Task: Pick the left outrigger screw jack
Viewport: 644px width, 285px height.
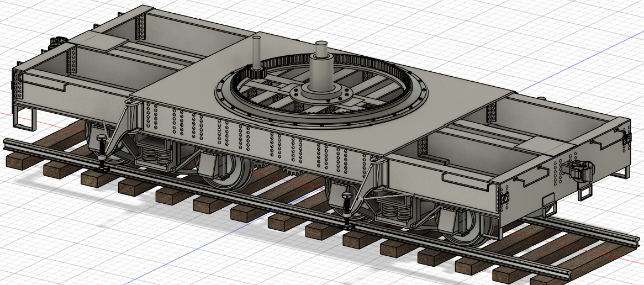Action: coord(101,153)
